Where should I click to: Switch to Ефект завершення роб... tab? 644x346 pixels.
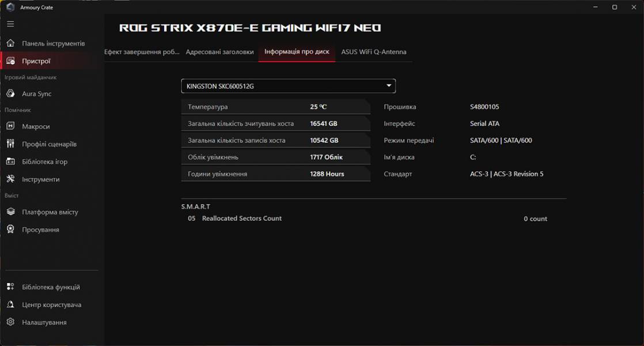[x=142, y=52]
